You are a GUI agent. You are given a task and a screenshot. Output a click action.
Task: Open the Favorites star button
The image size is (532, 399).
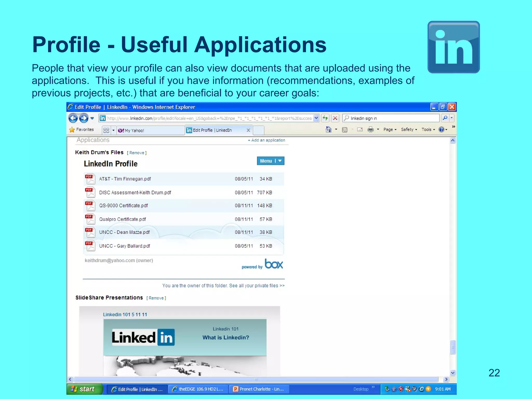(81, 130)
